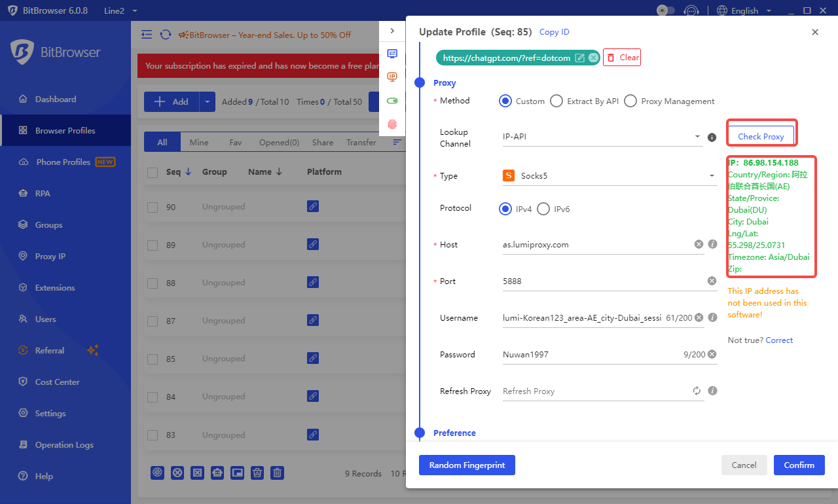838x504 pixels.
Task: Open the proxy Type Socks5 dropdown
Action: [x=610, y=175]
